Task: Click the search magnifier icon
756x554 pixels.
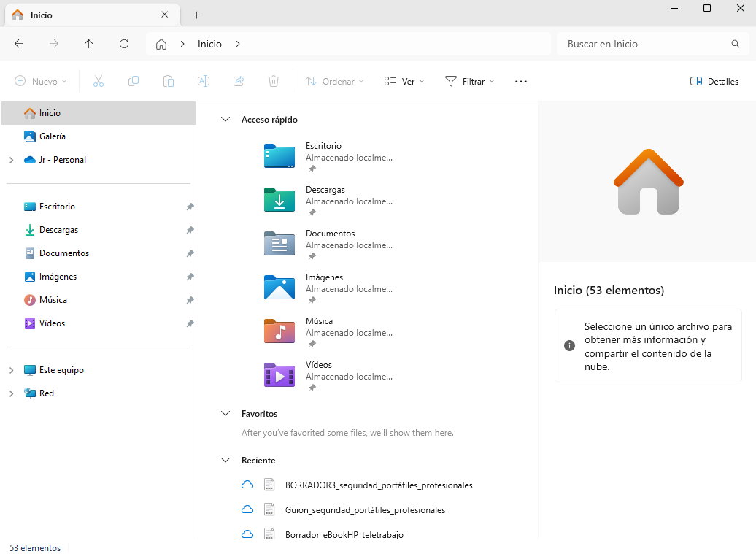Action: [x=735, y=44]
